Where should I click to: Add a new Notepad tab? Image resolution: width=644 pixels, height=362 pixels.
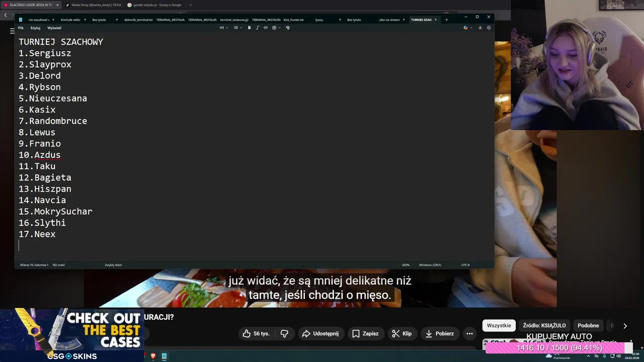[446, 20]
